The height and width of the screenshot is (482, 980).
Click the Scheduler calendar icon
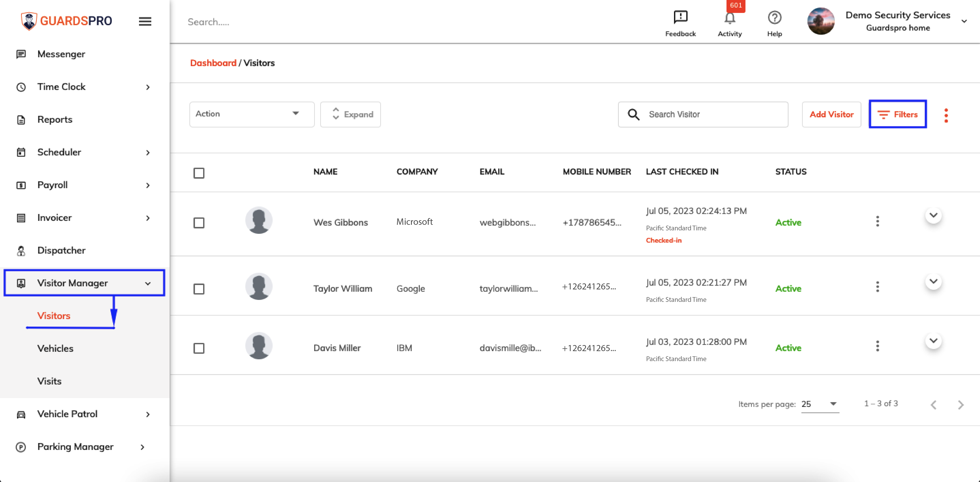pyautogui.click(x=21, y=152)
